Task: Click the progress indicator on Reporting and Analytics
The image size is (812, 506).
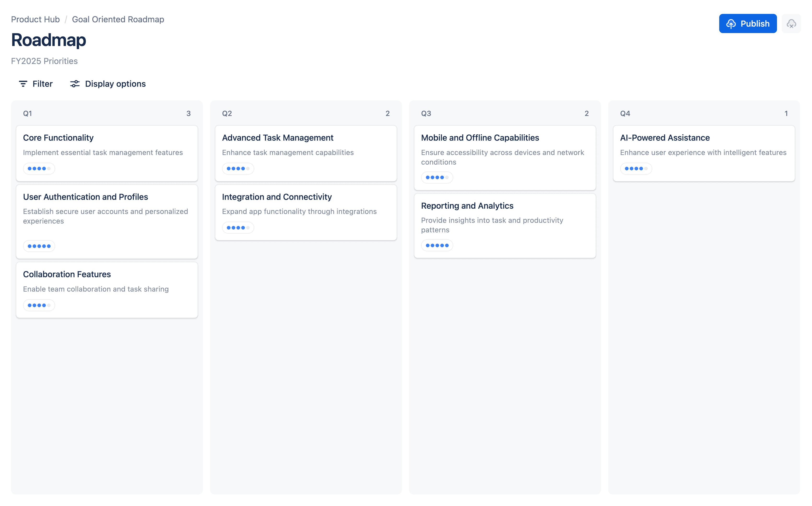Action: click(437, 245)
